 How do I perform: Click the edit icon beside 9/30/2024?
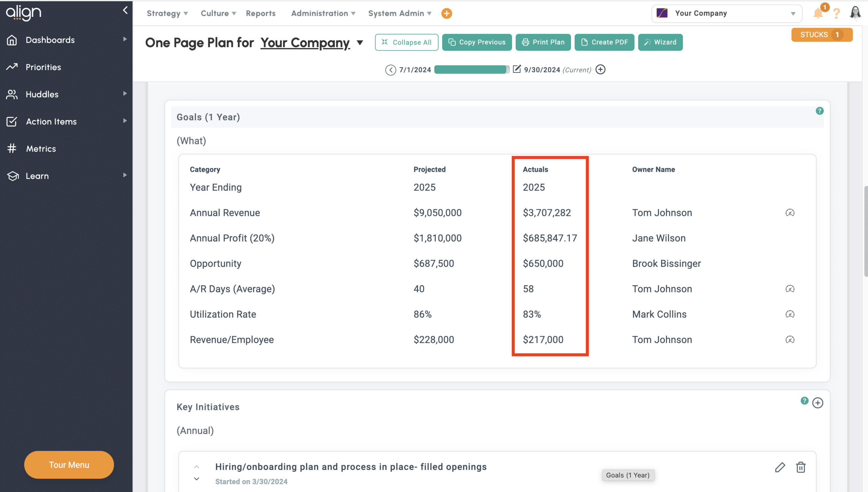pos(516,69)
